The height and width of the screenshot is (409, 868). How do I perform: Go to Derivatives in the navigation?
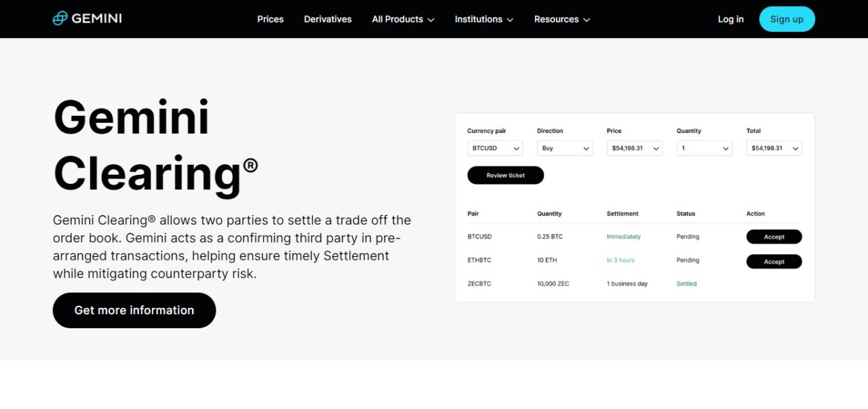click(x=328, y=19)
